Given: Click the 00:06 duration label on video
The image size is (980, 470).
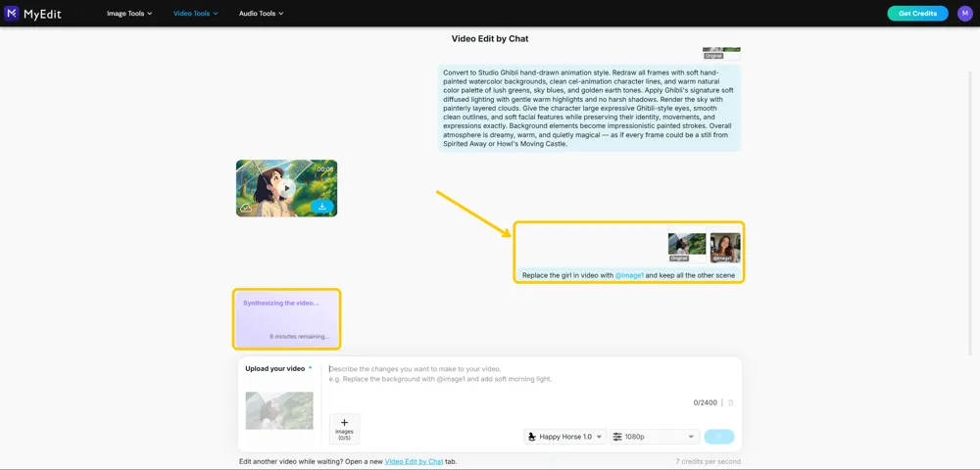Looking at the screenshot, I should [x=325, y=169].
